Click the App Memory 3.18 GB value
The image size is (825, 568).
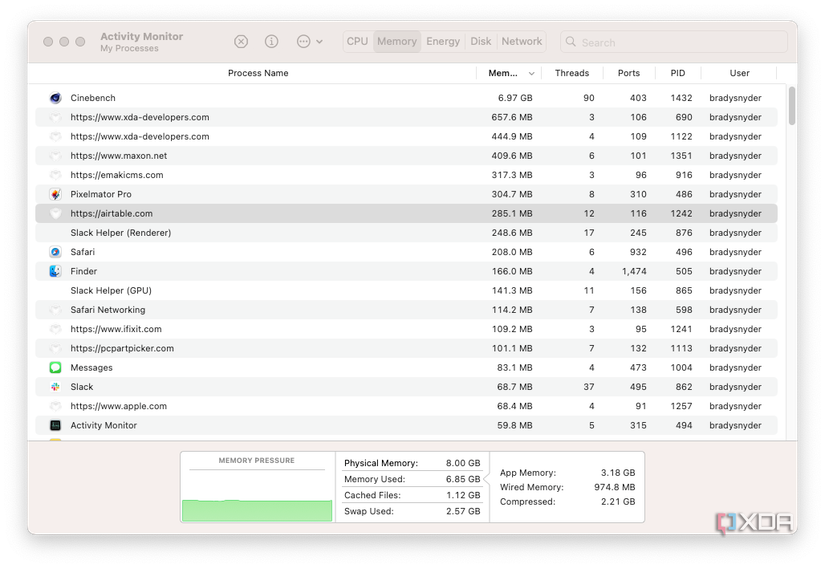click(x=618, y=473)
